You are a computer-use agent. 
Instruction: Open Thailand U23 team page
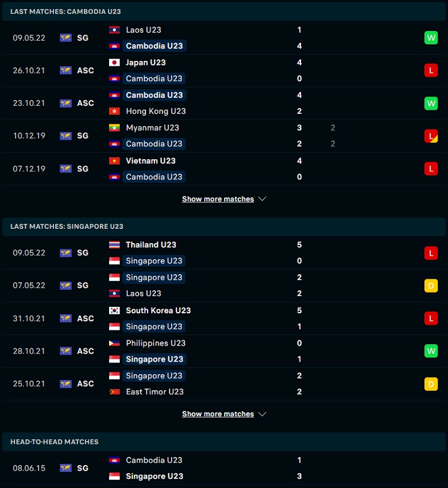[151, 245]
